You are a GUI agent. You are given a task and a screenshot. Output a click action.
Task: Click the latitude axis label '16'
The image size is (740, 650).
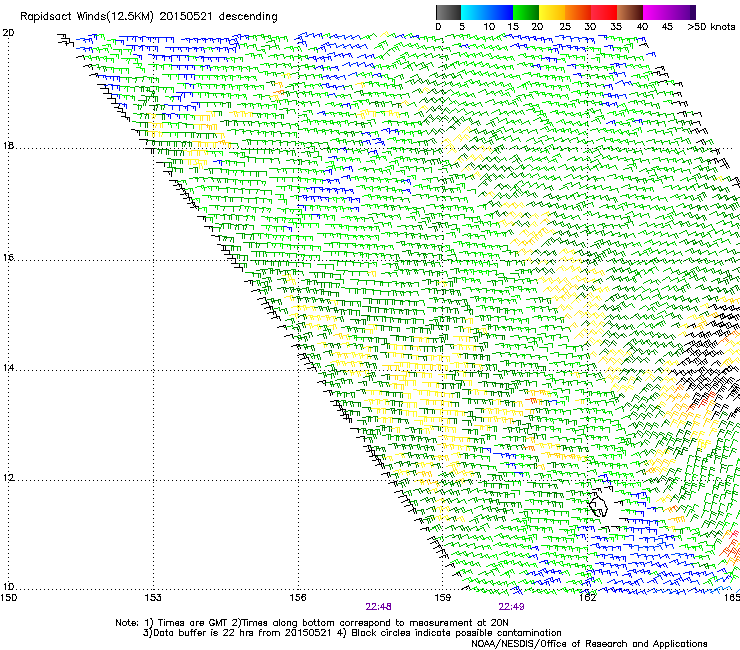[x=8, y=257]
